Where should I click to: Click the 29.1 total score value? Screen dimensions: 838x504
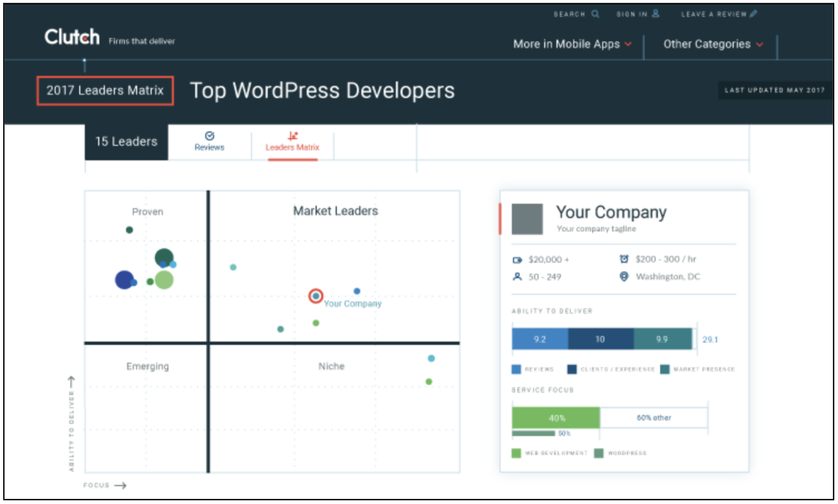pos(710,340)
